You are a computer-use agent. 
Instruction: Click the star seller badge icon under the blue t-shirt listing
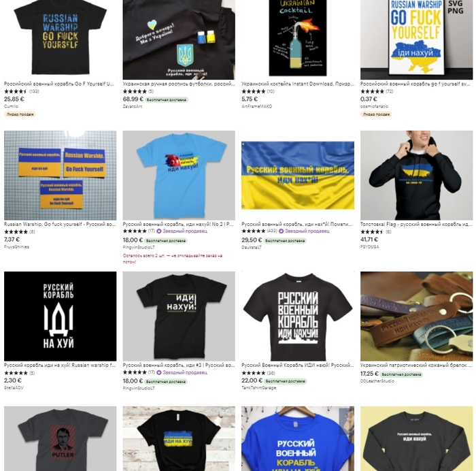point(158,231)
